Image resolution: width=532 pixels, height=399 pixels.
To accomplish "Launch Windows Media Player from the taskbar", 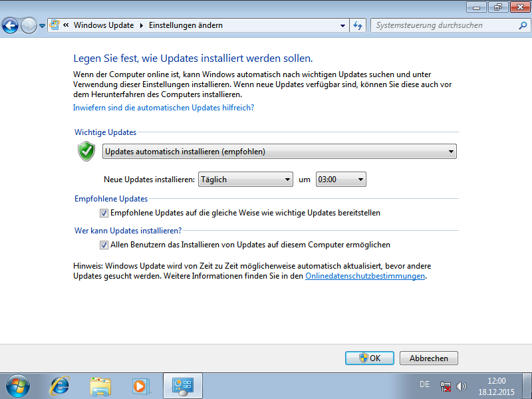I will [x=141, y=386].
